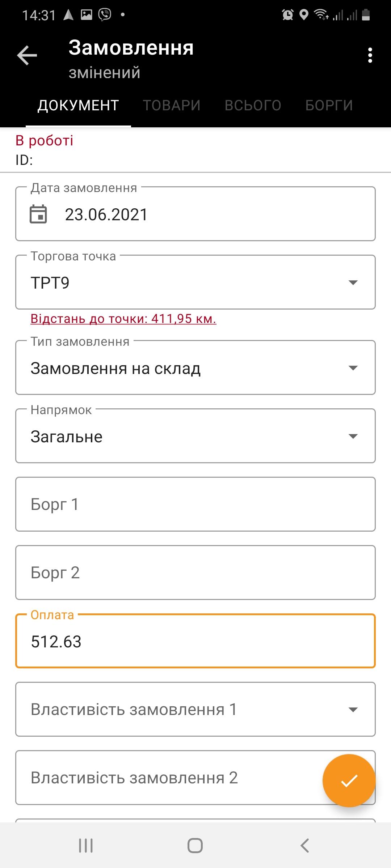Tap the calendar icon in order date
The width and height of the screenshot is (391, 868).
click(x=38, y=214)
